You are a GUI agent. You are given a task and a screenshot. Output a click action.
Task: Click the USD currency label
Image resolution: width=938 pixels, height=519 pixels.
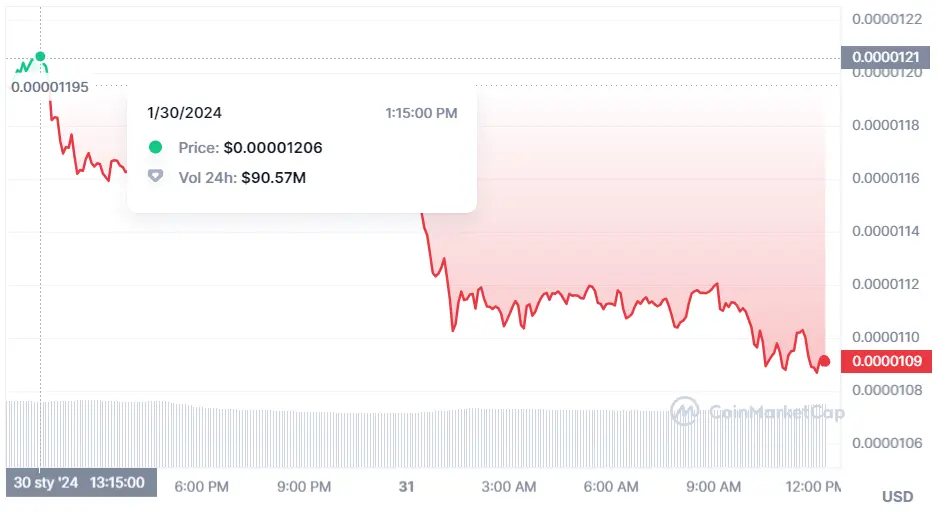897,496
